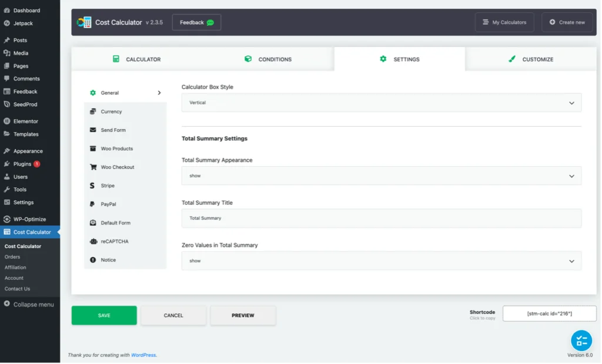The height and width of the screenshot is (364, 602).
Task: Click the Default Form icon
Action: tap(93, 223)
